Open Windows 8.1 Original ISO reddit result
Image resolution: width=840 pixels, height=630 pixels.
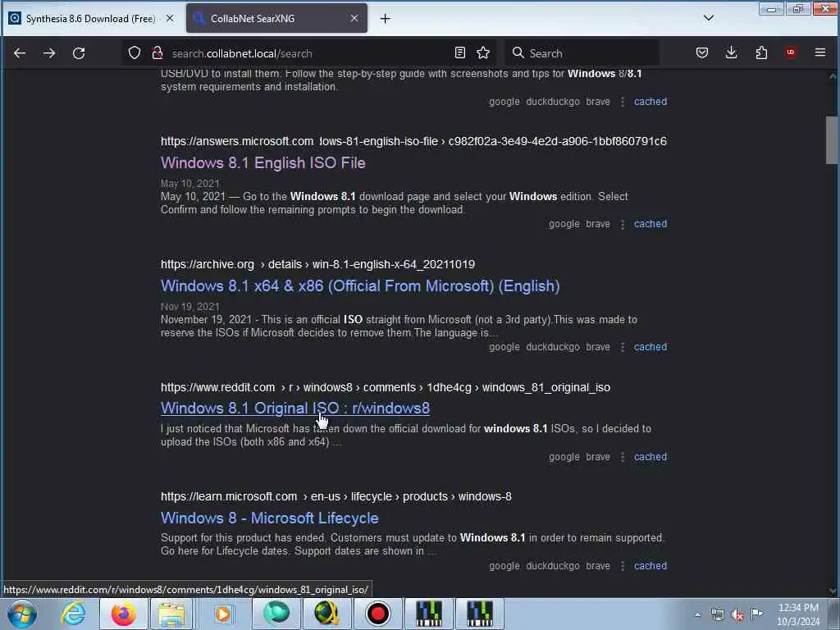(x=295, y=409)
